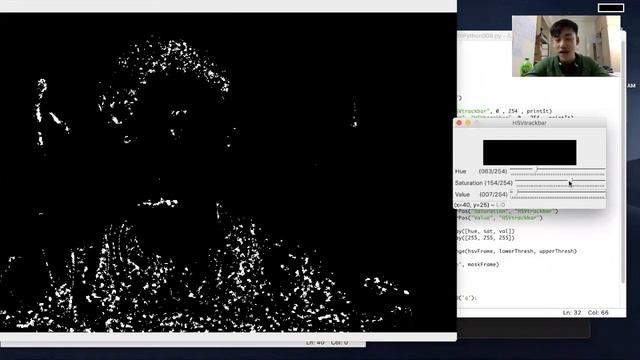The width and height of the screenshot is (640, 360).
Task: Click the Hue slider in HSVtrackbar window
Action: (558, 171)
